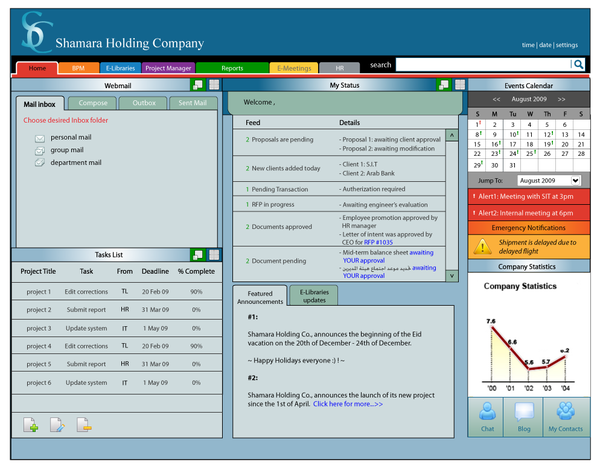Restore the Webmail panel with green icon
Screen dimensions: 600x470
click(x=198, y=85)
